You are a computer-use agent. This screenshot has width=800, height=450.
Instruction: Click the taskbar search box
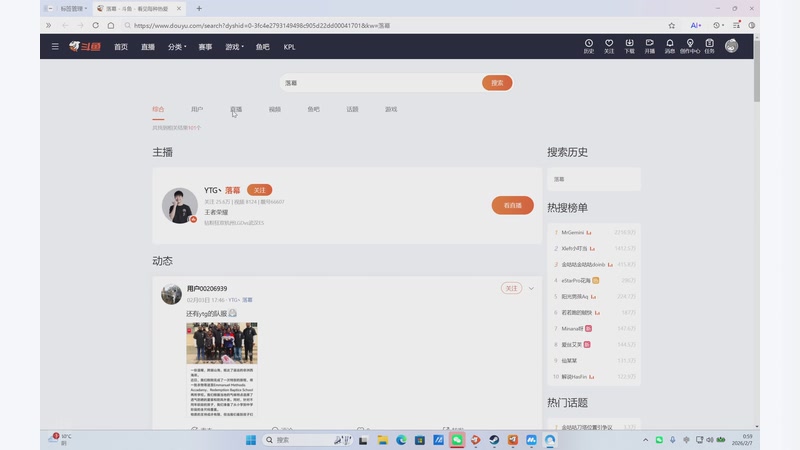(308, 440)
